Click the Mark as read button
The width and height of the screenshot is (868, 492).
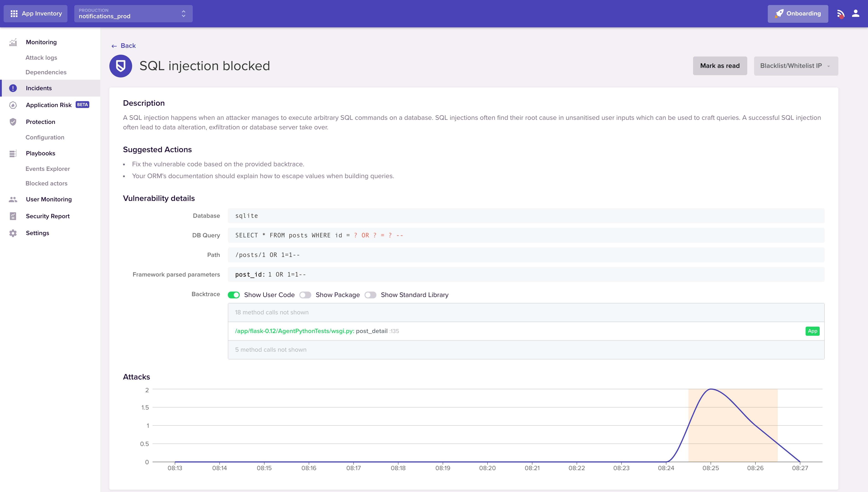(720, 66)
